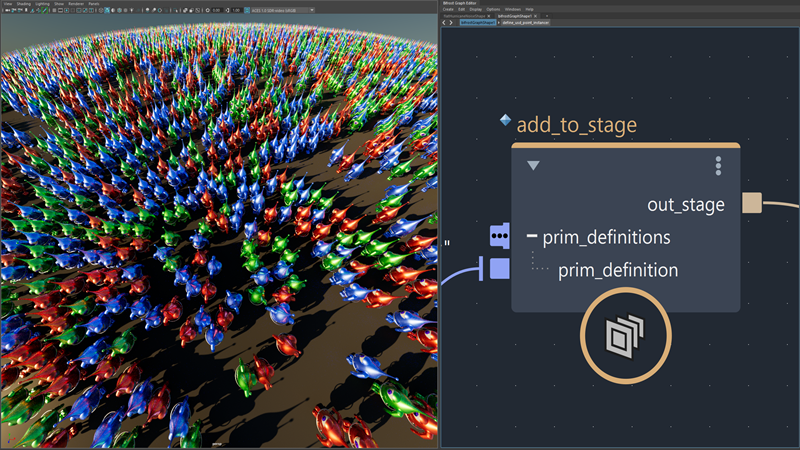
Task: Click the prim_definition port label
Action: (617, 270)
